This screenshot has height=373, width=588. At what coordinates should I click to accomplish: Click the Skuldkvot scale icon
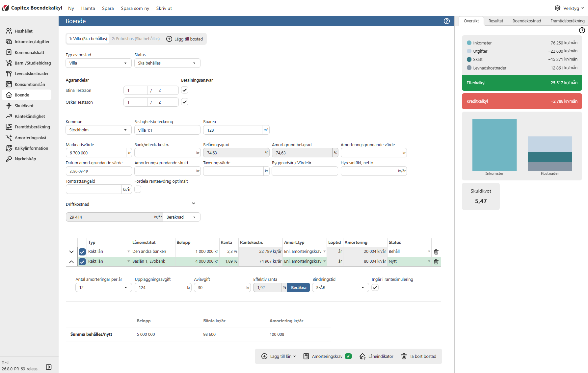pyautogui.click(x=9, y=106)
